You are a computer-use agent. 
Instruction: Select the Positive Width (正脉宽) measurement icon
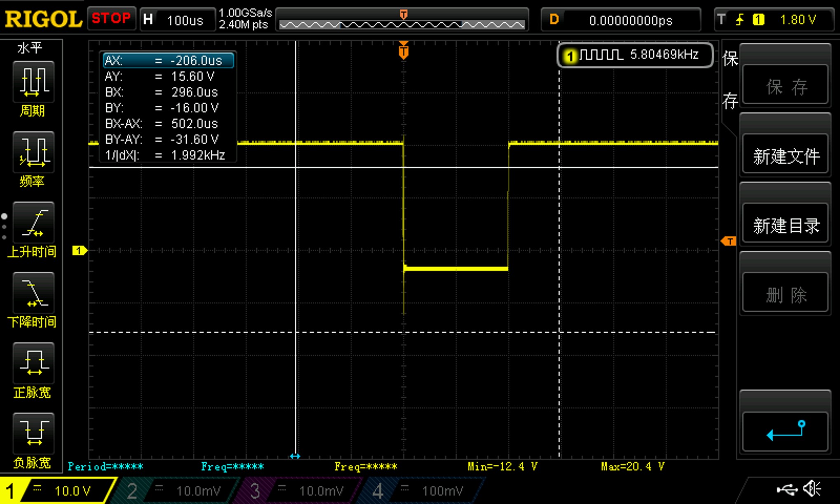pyautogui.click(x=33, y=363)
